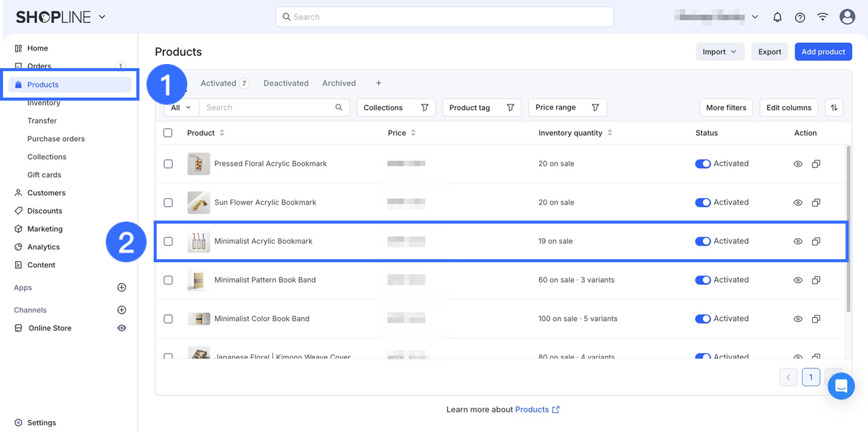Open the Price range filter
Image resolution: width=868 pixels, height=432 pixels.
pyautogui.click(x=567, y=108)
